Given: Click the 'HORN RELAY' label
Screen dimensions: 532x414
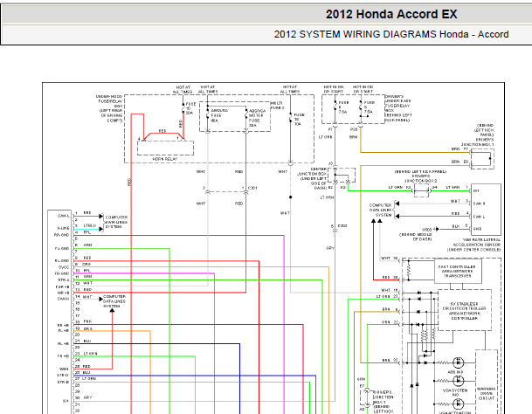Looking at the screenshot, I should click(165, 159).
